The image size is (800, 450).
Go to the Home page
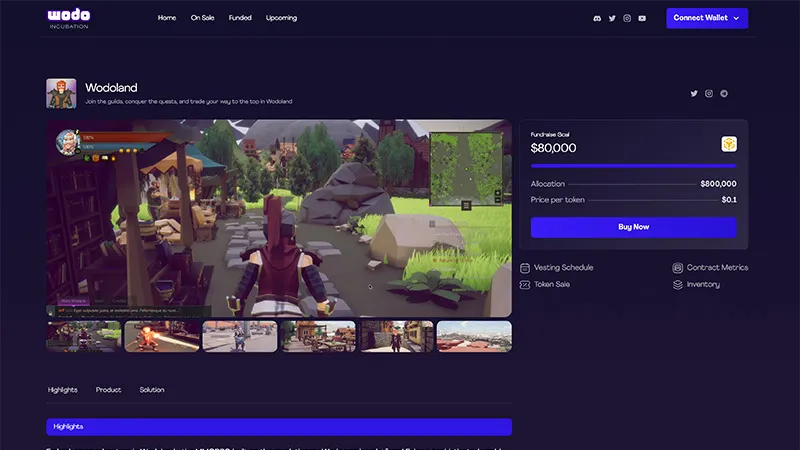point(167,18)
